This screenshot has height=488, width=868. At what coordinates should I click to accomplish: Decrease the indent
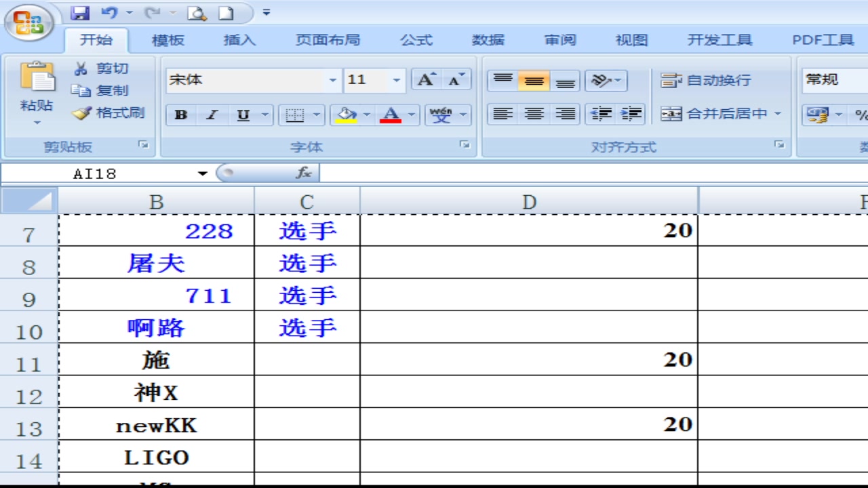[x=601, y=114]
